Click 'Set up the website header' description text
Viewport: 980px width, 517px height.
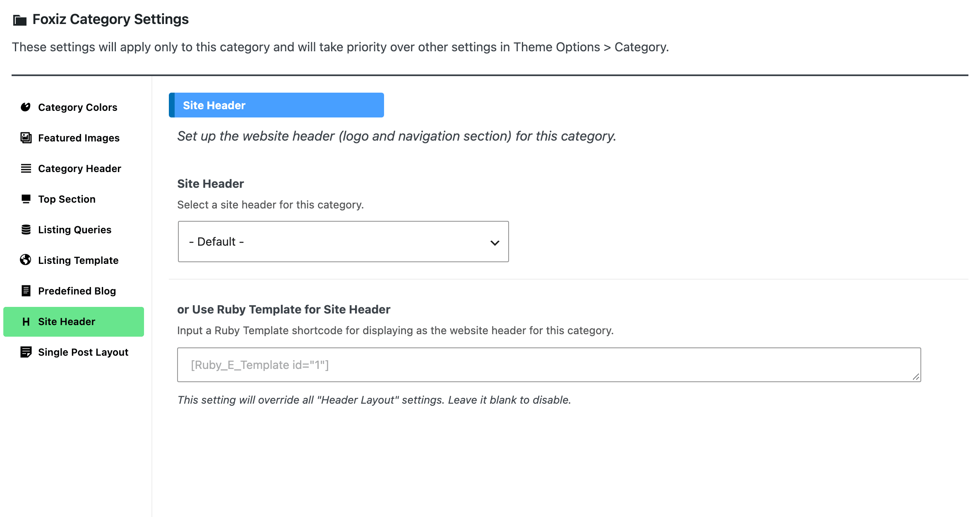(396, 136)
